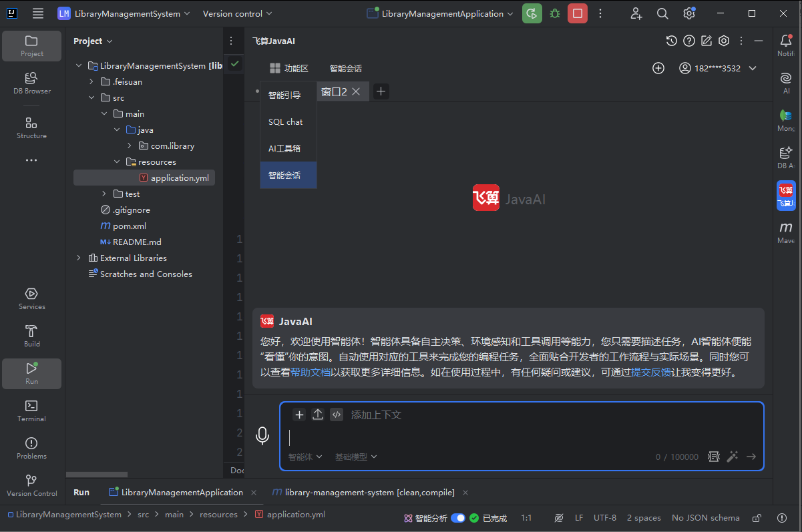This screenshot has width=802, height=532.
Task: Switch to the 窗口2 tab
Action: tap(334, 91)
